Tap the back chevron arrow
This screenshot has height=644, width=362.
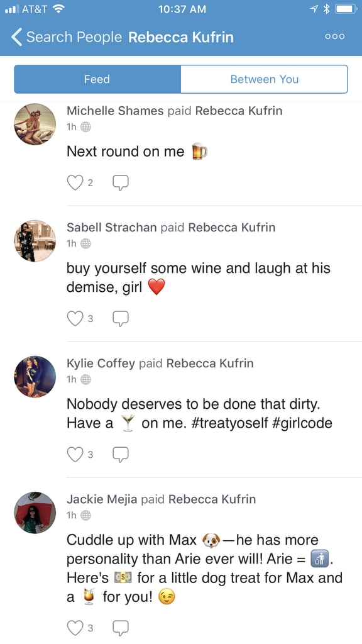coord(16,37)
